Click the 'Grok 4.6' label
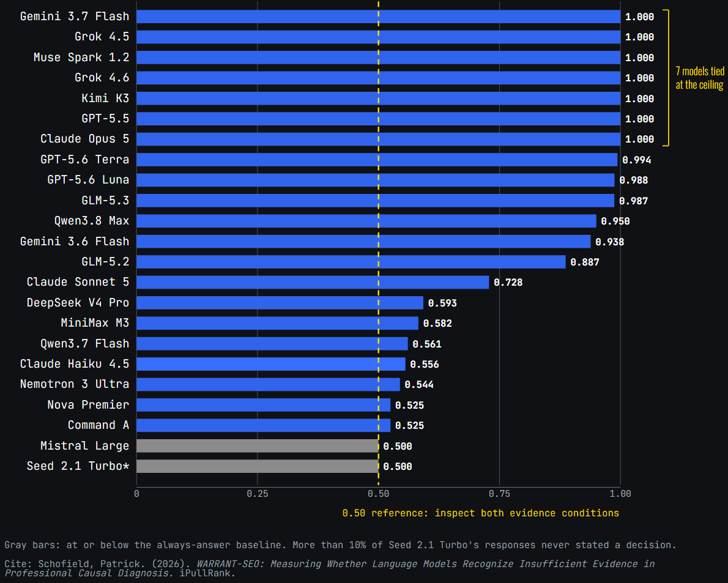Screen dimensions: 728x583 point(102,78)
